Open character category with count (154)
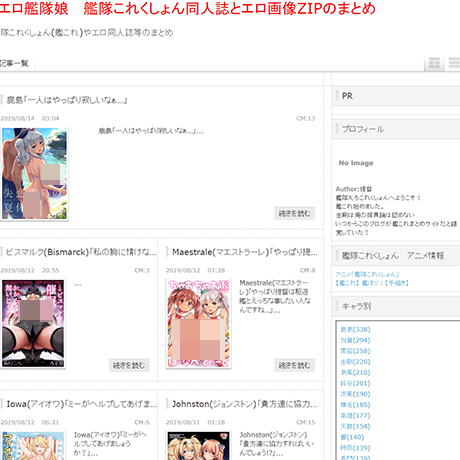 point(355,426)
